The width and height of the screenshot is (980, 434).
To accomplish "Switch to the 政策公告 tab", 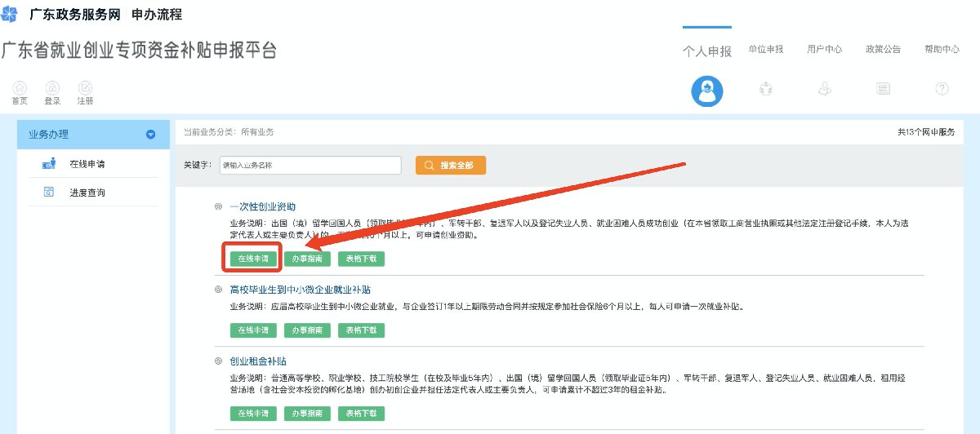I will [x=883, y=50].
